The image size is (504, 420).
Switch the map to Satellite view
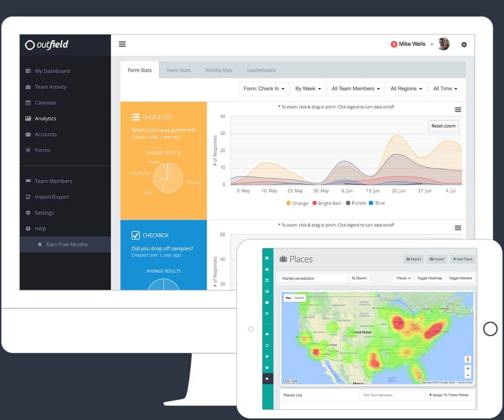(299, 298)
